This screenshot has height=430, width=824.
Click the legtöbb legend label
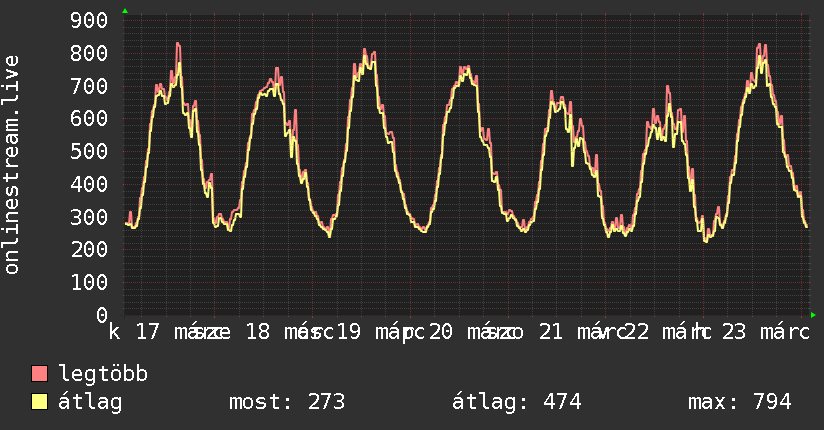point(103,374)
